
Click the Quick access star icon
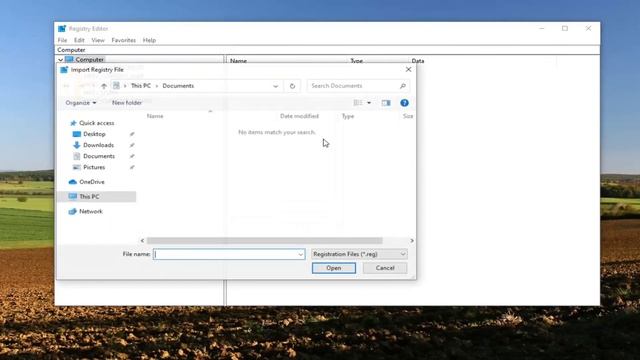tap(73, 123)
